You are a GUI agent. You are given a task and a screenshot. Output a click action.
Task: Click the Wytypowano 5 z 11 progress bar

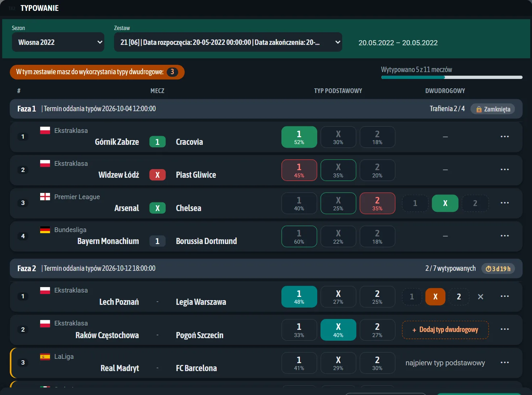452,77
